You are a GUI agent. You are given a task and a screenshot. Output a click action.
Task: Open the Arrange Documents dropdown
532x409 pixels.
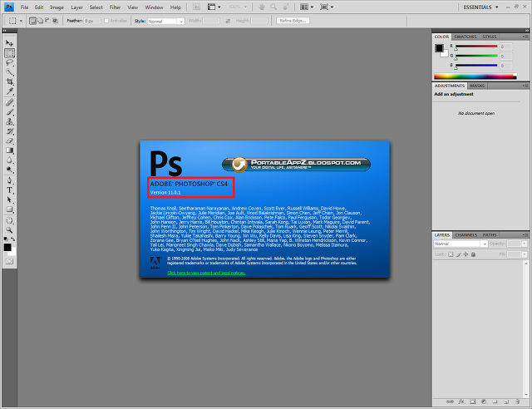tap(307, 7)
